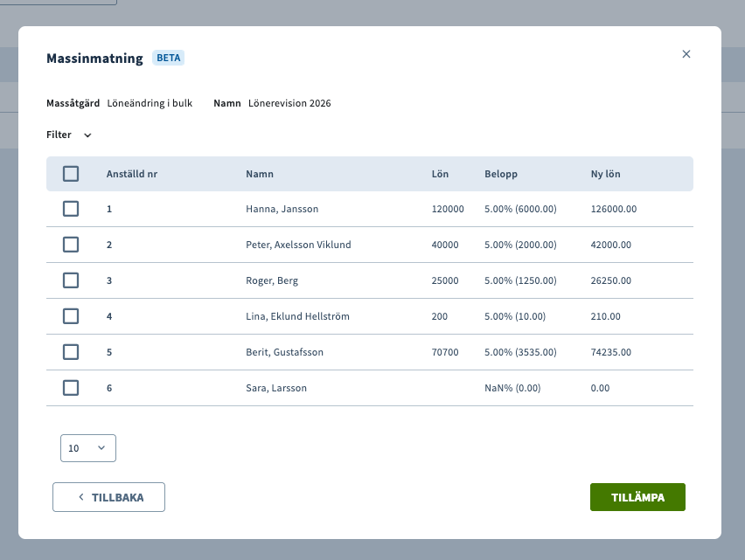This screenshot has height=560, width=745.
Task: Expand the Filter section
Action: point(69,135)
